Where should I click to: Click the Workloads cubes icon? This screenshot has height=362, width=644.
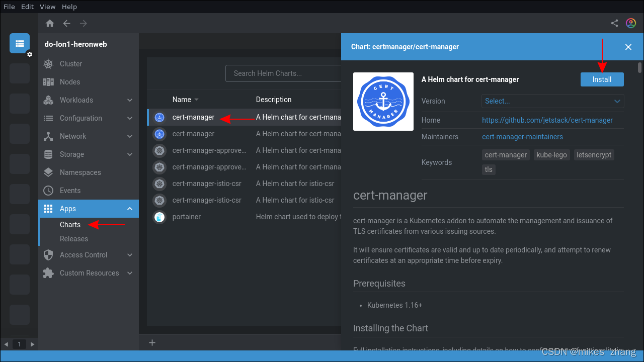click(x=48, y=100)
